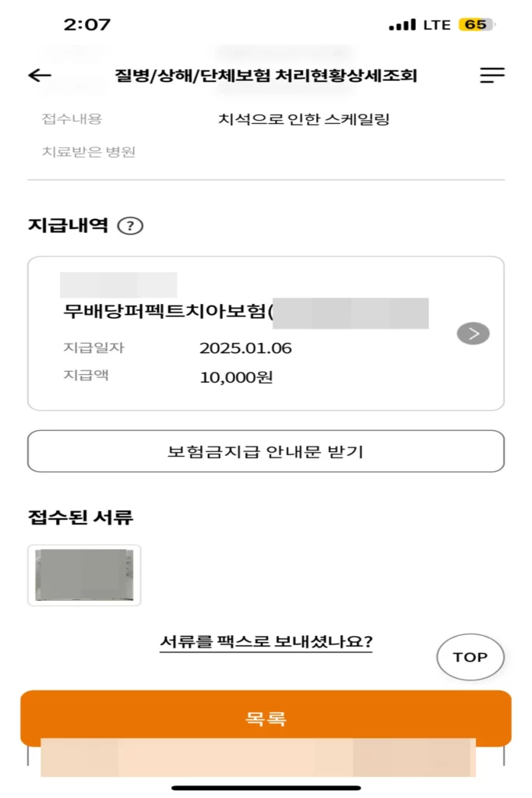The height and width of the screenshot is (798, 532).
Task: Tap the 지급일자 date 2025.01.06
Action: [246, 348]
